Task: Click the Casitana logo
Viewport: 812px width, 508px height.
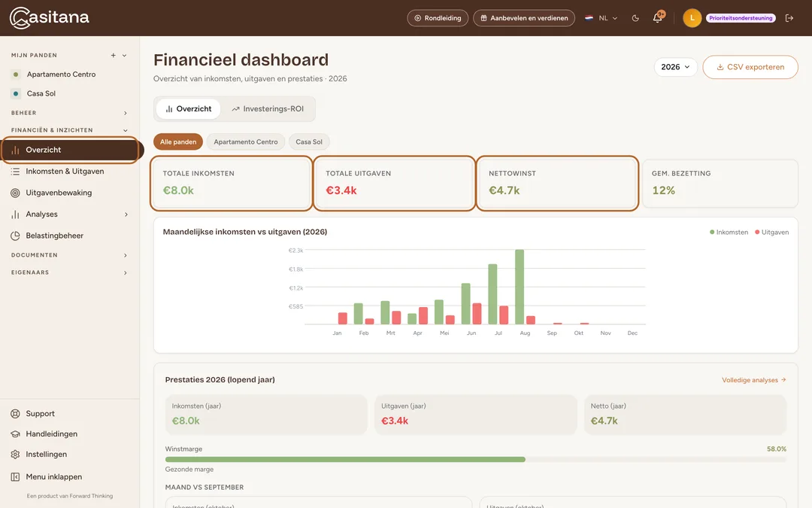Action: (49, 17)
